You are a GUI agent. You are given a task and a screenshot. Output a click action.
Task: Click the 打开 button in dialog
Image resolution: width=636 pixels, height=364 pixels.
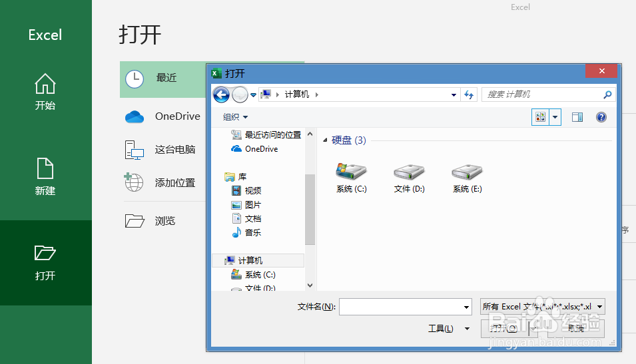pos(505,328)
